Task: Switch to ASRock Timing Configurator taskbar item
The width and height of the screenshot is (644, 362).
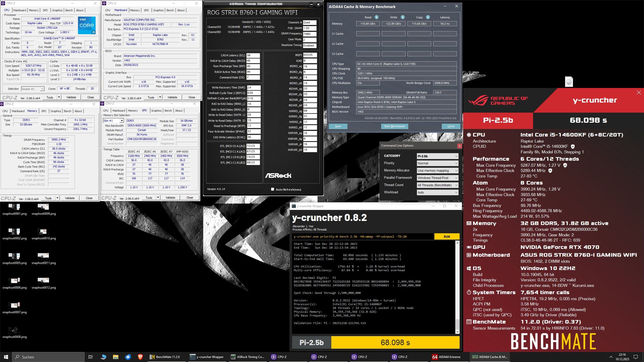Action: (248, 357)
